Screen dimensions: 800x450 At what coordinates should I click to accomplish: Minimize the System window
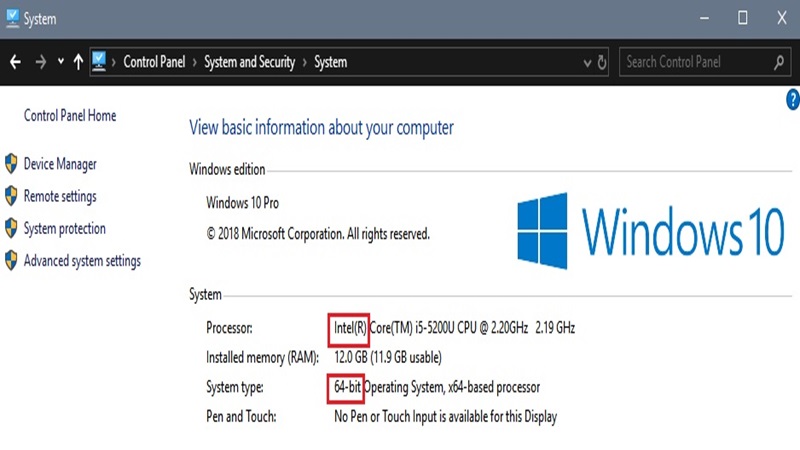pos(705,18)
